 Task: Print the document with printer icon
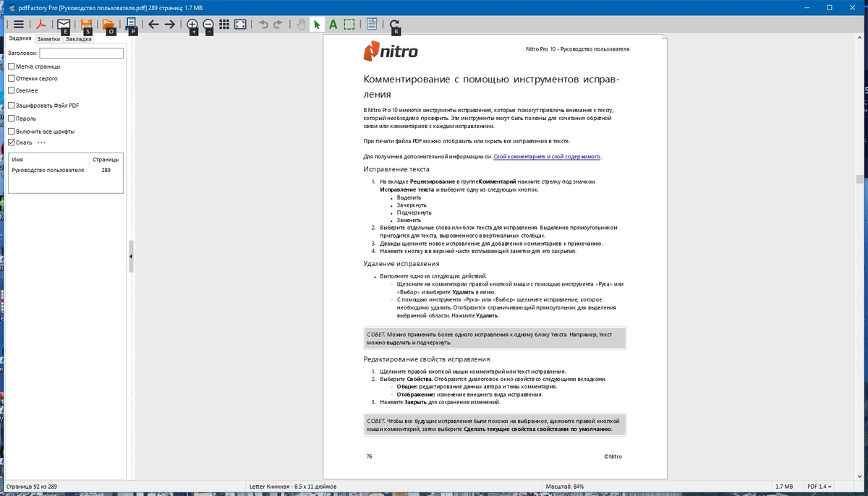[x=132, y=24]
